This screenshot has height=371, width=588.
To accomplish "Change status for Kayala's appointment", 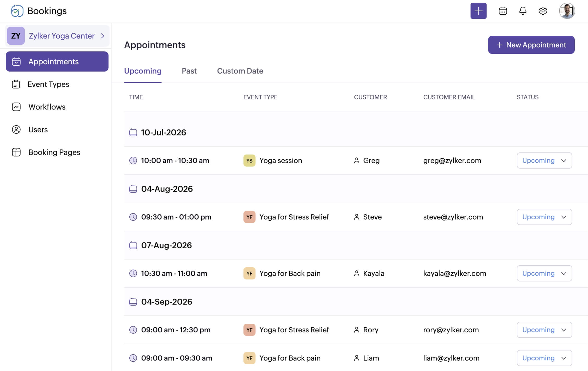I will click(x=544, y=273).
